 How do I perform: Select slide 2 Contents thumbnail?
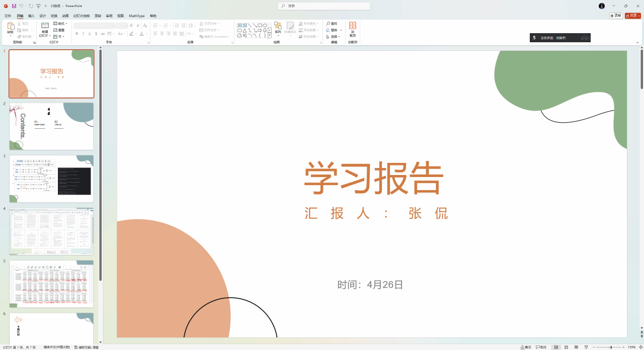pos(51,126)
